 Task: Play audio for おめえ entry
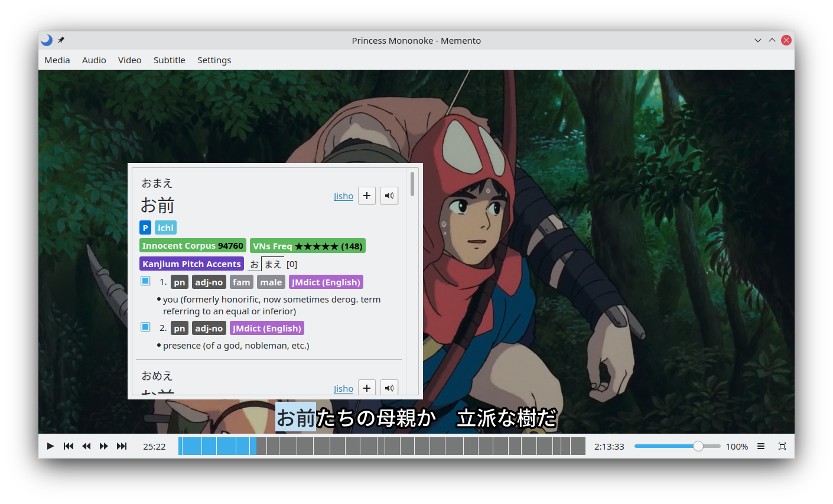(x=389, y=387)
